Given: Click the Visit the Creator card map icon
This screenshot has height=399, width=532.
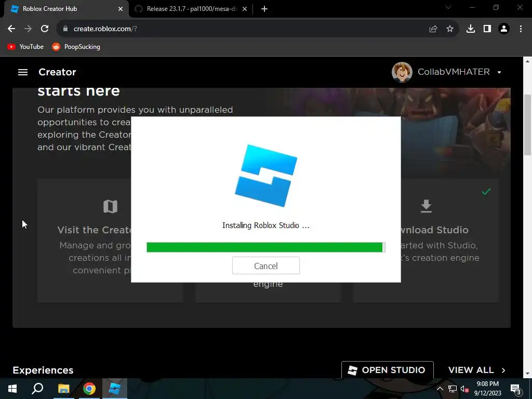Looking at the screenshot, I should (x=110, y=206).
